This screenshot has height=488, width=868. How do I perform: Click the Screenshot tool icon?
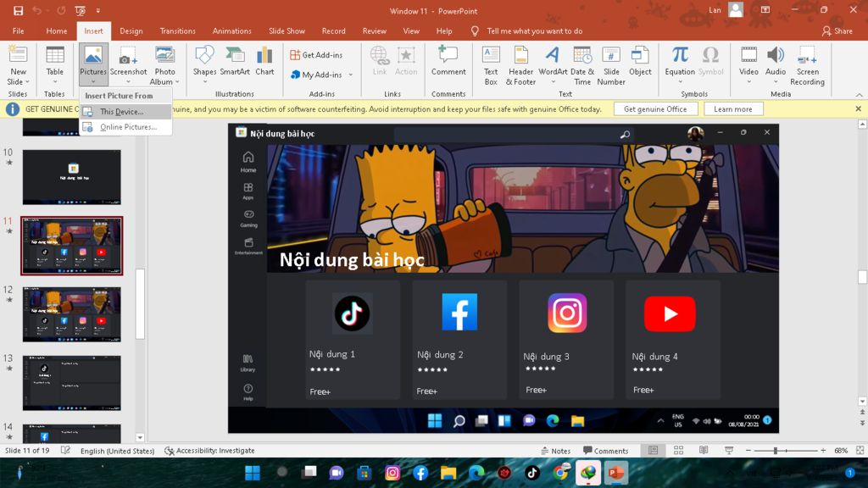click(x=128, y=56)
